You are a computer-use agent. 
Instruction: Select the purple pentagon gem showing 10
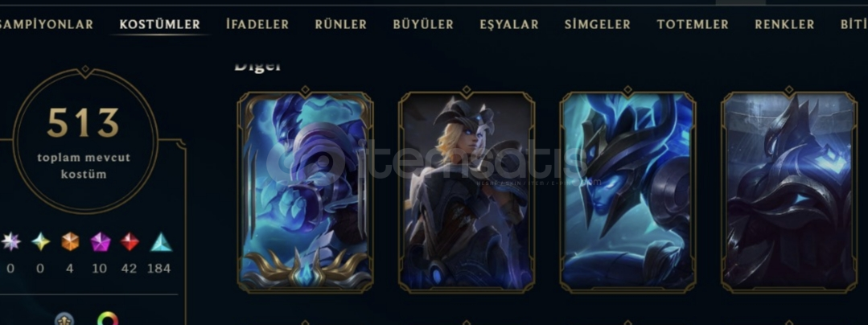pos(101,241)
